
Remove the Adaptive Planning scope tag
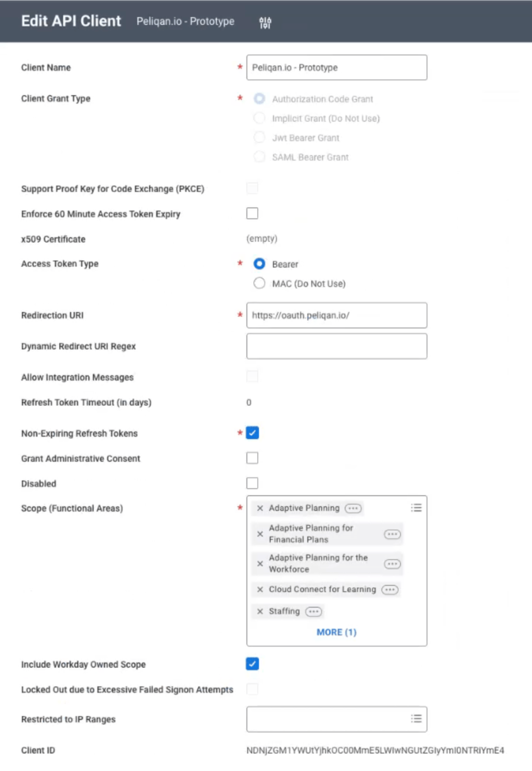click(260, 508)
